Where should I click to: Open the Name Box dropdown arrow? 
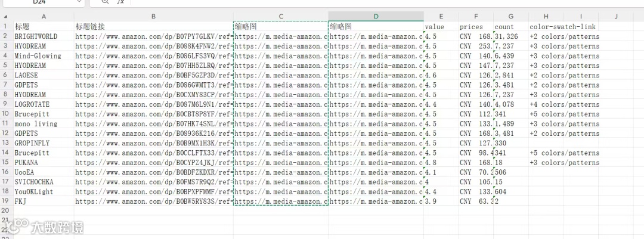pos(79,2)
